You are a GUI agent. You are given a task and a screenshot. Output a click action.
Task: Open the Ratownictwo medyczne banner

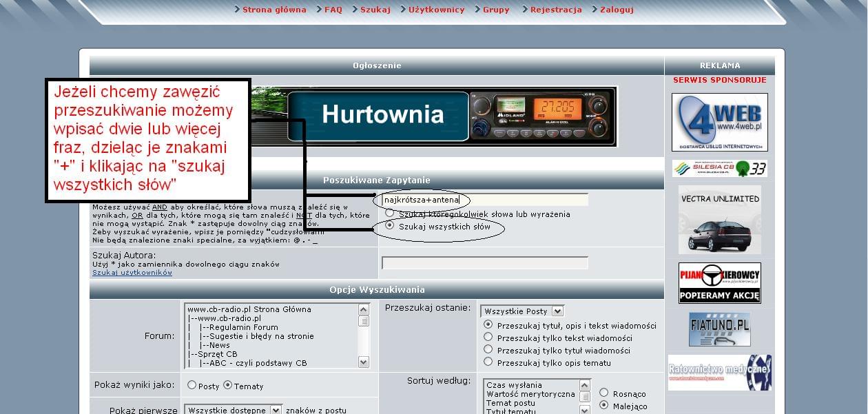[720, 373]
